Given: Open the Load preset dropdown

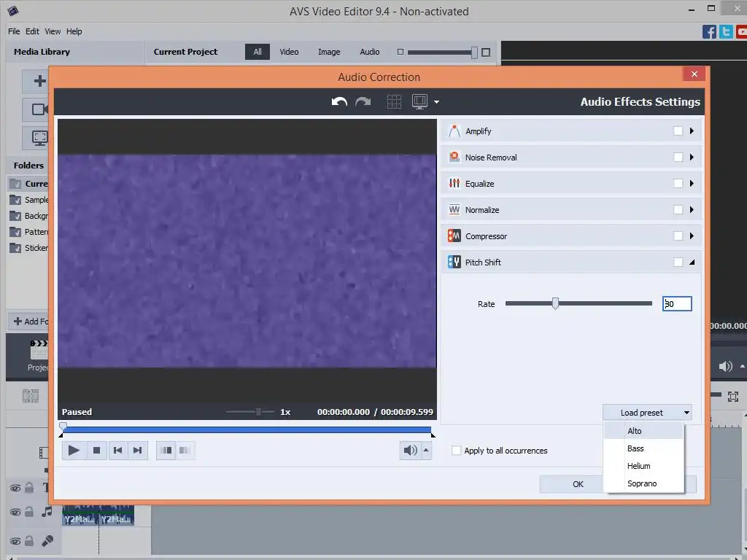Looking at the screenshot, I should (647, 413).
